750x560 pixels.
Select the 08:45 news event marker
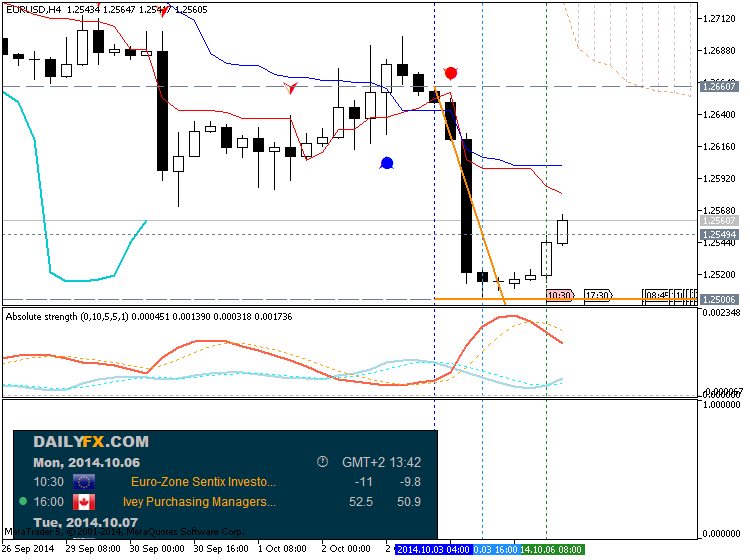[657, 296]
